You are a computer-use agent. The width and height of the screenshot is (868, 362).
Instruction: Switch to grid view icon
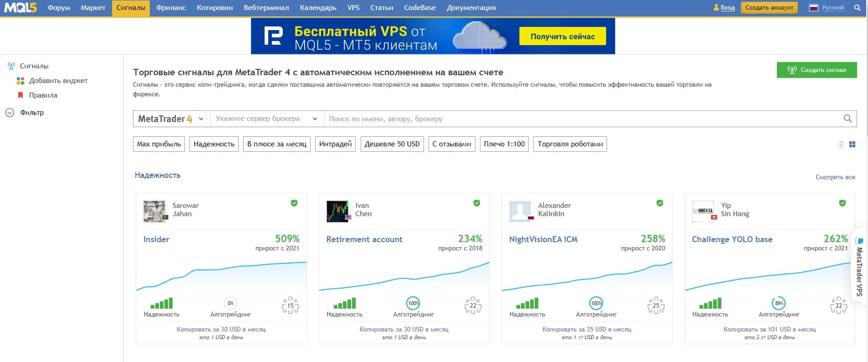point(852,144)
